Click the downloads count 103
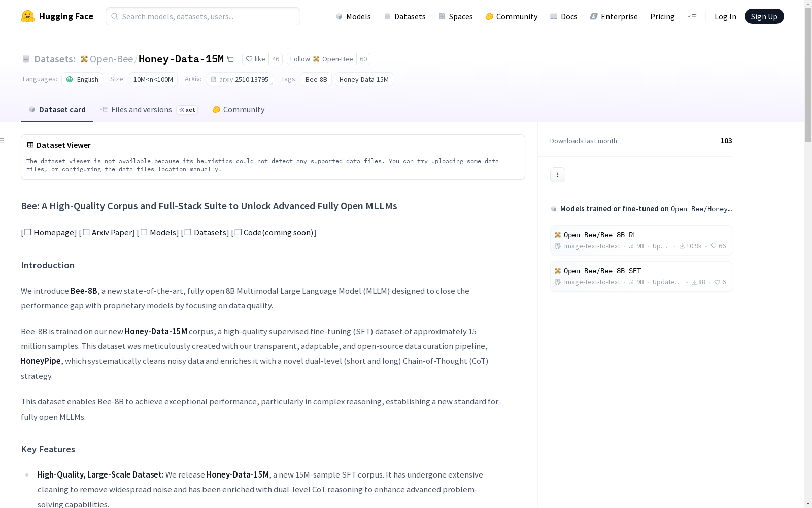Image resolution: width=812 pixels, height=508 pixels. [x=726, y=141]
